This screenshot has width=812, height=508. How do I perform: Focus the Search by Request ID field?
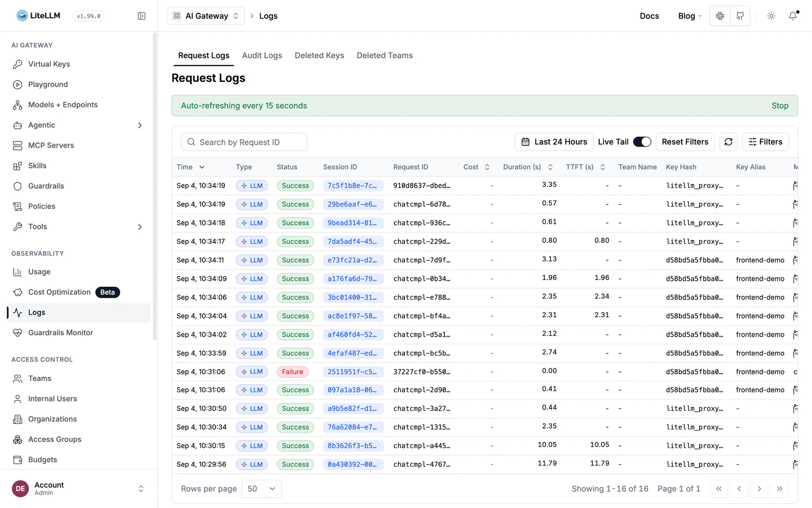[244, 142]
